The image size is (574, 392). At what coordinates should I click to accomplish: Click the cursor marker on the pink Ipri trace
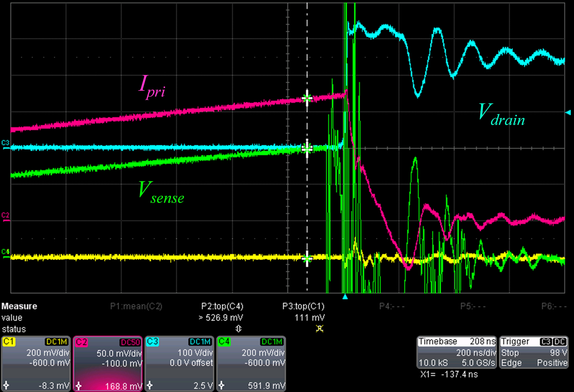(x=307, y=98)
